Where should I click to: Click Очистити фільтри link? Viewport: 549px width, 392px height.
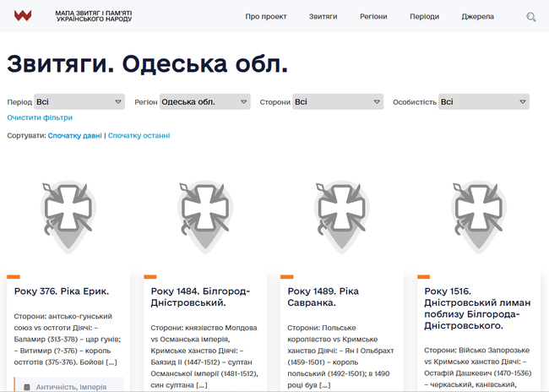click(x=40, y=117)
